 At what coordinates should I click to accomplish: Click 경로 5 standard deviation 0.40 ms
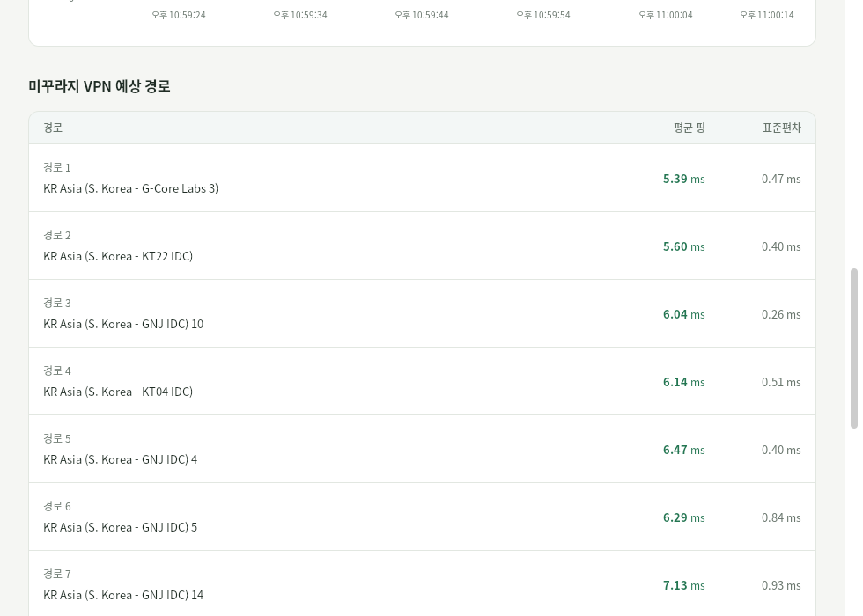(x=781, y=450)
